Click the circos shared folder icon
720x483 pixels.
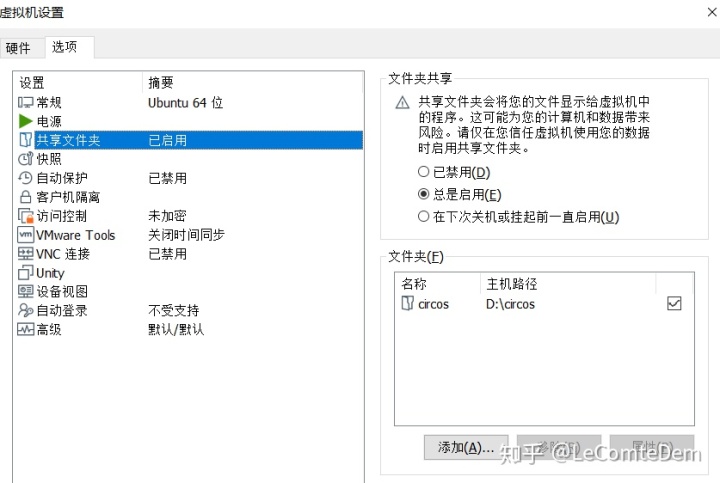[407, 303]
